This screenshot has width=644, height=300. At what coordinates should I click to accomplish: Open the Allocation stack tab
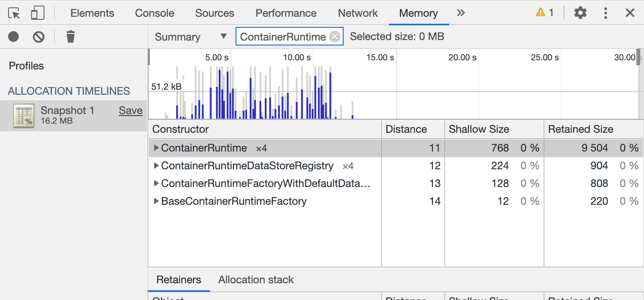[x=256, y=280]
